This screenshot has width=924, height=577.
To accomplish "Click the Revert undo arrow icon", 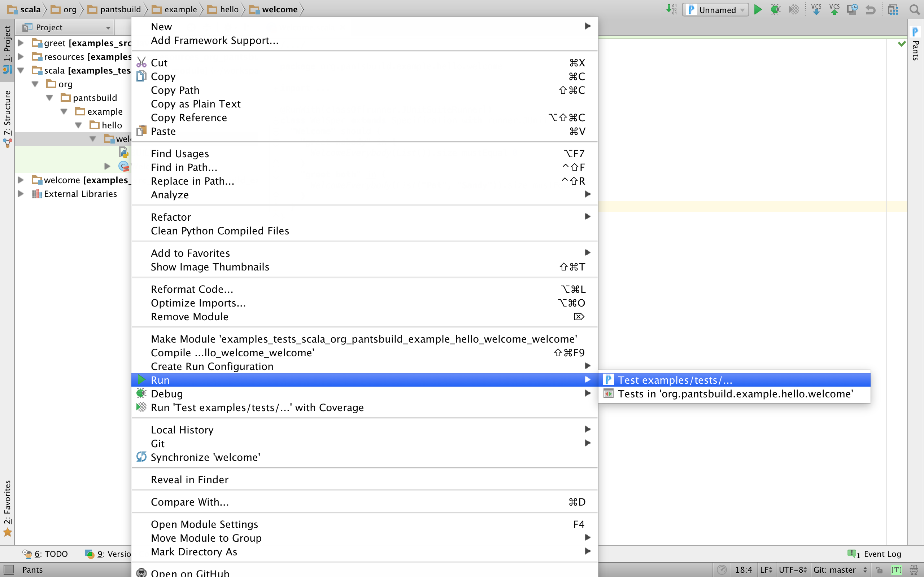I will coord(871,9).
